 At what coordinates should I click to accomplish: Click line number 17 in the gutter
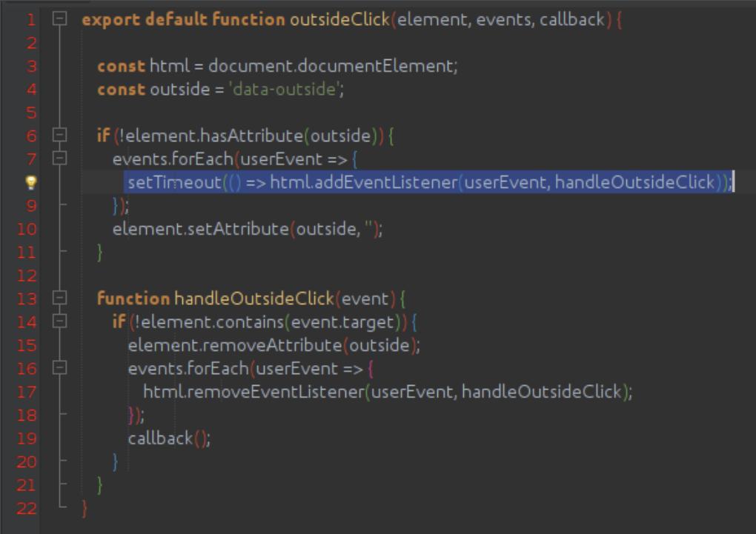[26, 392]
